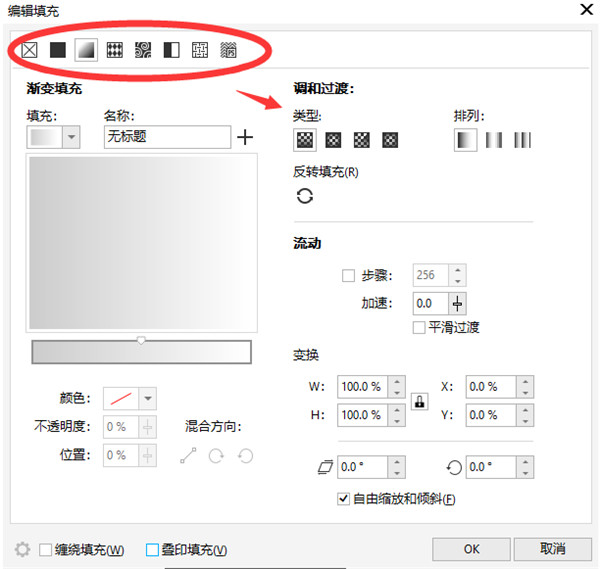Click the 取消 cancel button
The height and width of the screenshot is (569, 600).
(553, 549)
